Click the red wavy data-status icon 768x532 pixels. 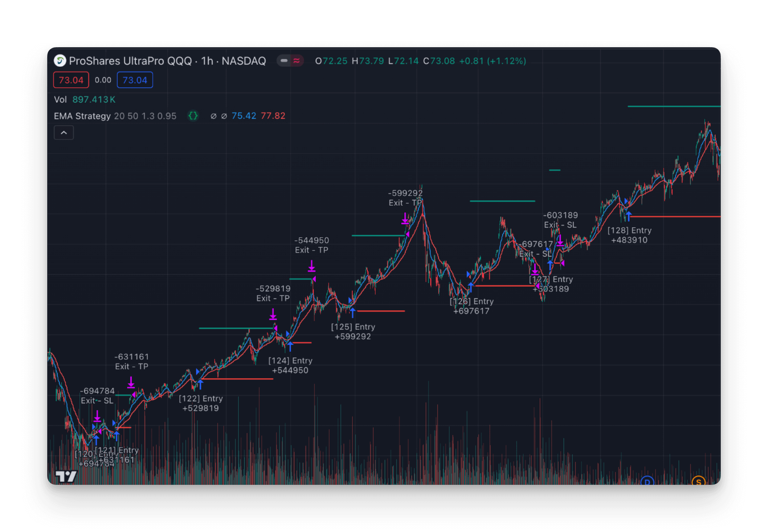297,61
